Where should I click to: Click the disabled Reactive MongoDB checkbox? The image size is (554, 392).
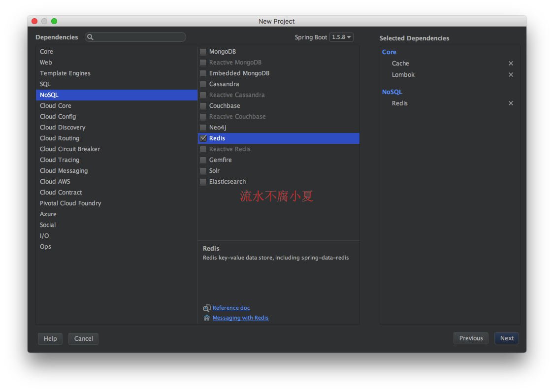coord(203,63)
